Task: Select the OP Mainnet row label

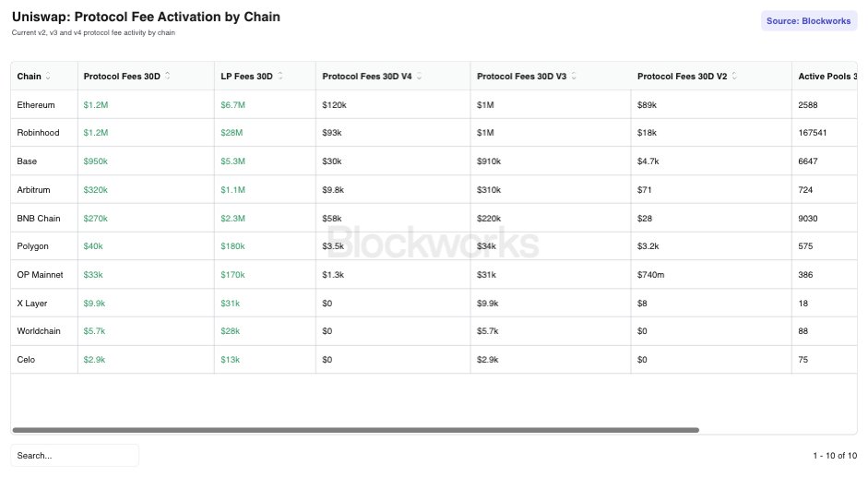Action: point(40,275)
